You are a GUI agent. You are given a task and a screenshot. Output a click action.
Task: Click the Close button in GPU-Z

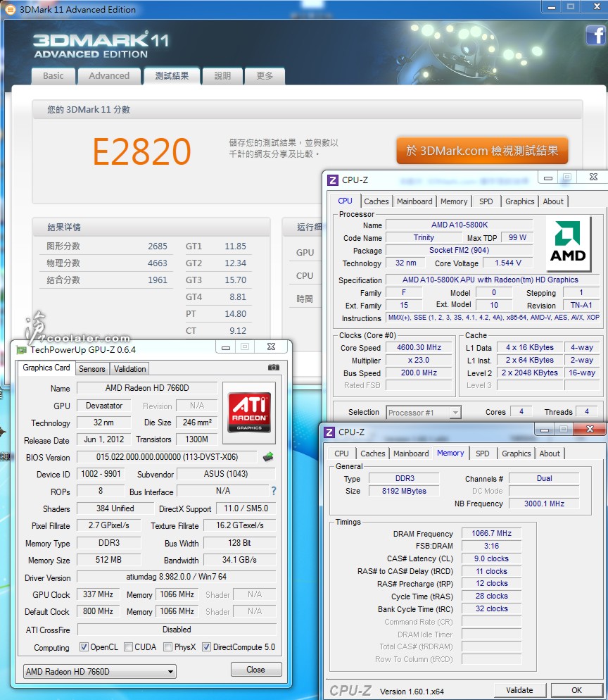click(x=256, y=670)
